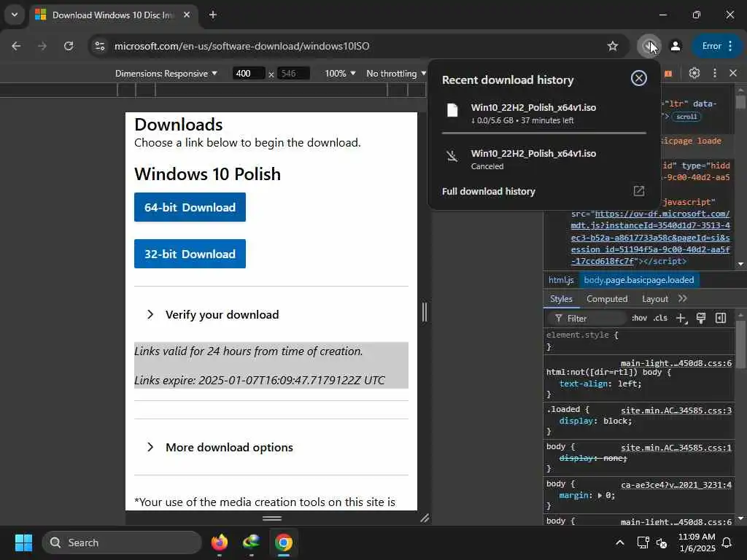This screenshot has height=560, width=747.
Task: Add new style rule plus icon
Action: coord(681,318)
